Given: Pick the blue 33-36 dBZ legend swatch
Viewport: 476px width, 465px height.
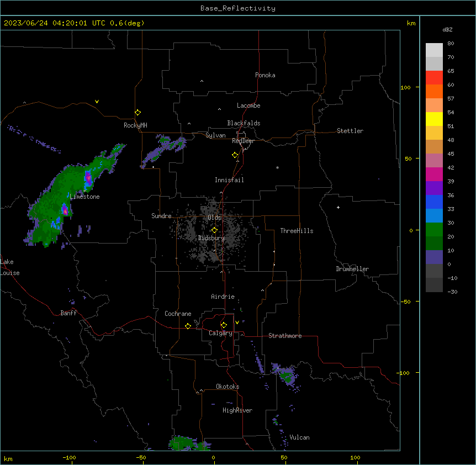Looking at the screenshot, I should tap(434, 202).
